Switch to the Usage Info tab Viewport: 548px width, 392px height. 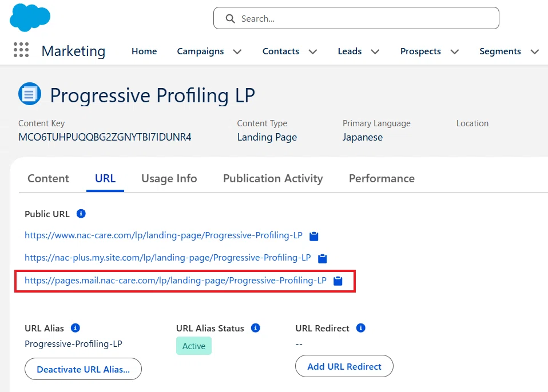(169, 178)
